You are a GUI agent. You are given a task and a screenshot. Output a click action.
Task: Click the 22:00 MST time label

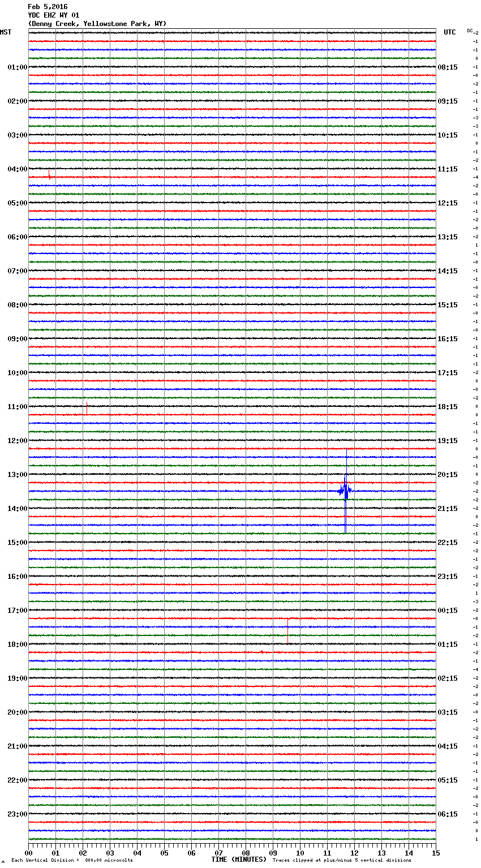(x=18, y=780)
